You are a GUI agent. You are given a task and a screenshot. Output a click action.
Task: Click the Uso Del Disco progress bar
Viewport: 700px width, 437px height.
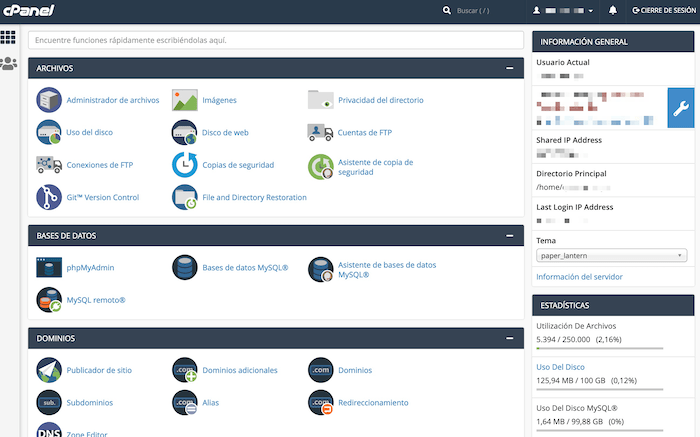coord(600,389)
